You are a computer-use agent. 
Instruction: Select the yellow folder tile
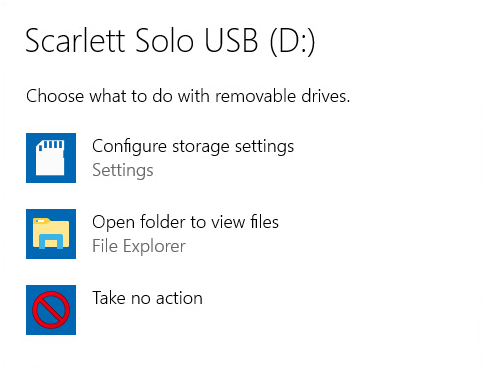tap(51, 234)
